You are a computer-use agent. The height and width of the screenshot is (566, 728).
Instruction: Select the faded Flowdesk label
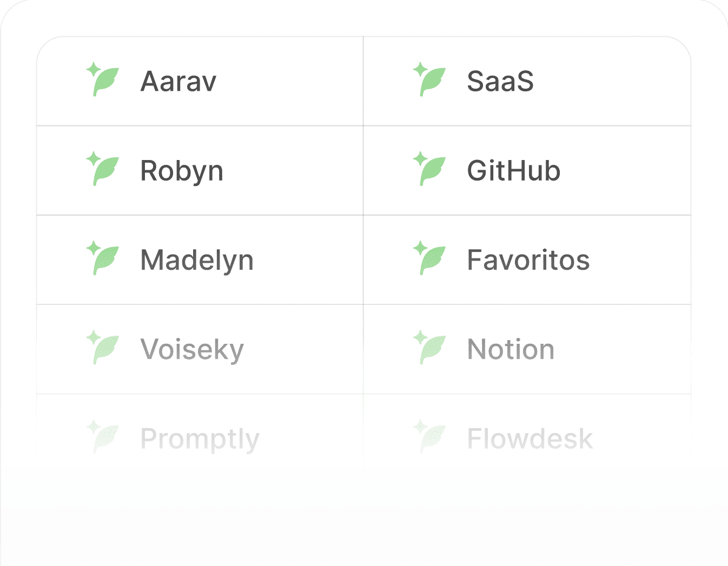point(530,438)
